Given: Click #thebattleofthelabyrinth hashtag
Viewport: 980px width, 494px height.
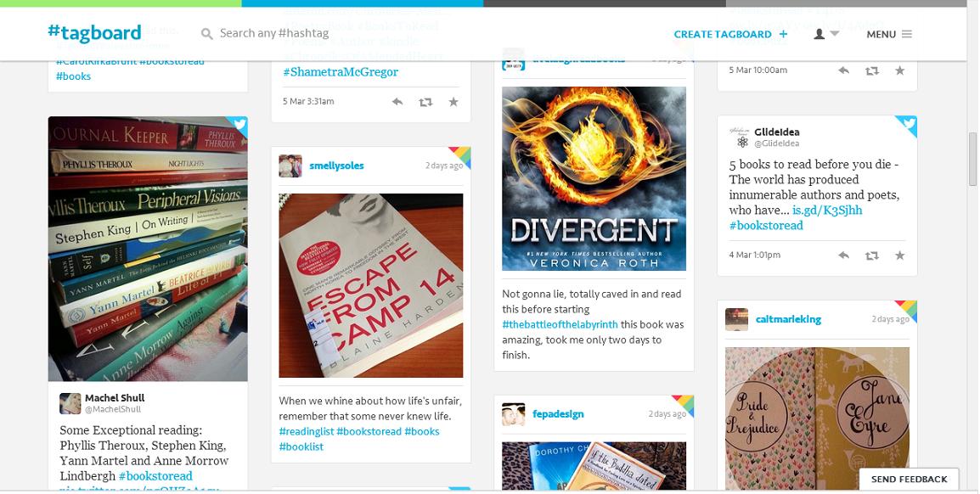Looking at the screenshot, I should pyautogui.click(x=560, y=325).
